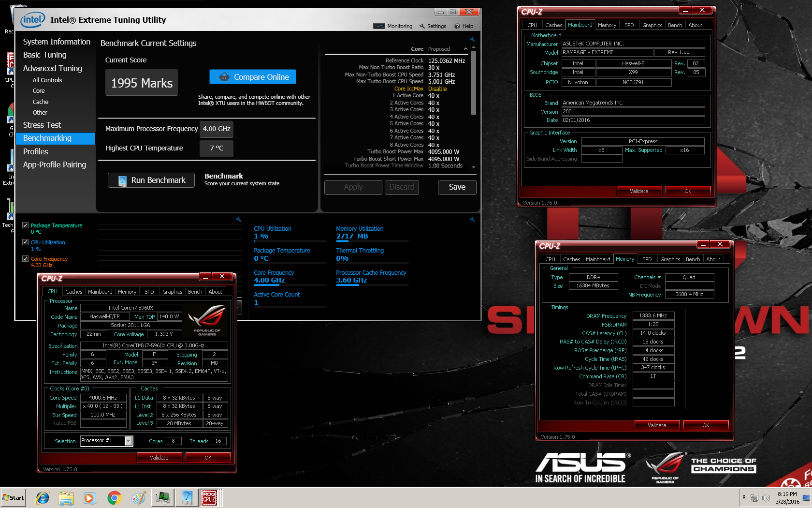
Task: Open Windows Media Player from taskbar
Action: click(90, 497)
